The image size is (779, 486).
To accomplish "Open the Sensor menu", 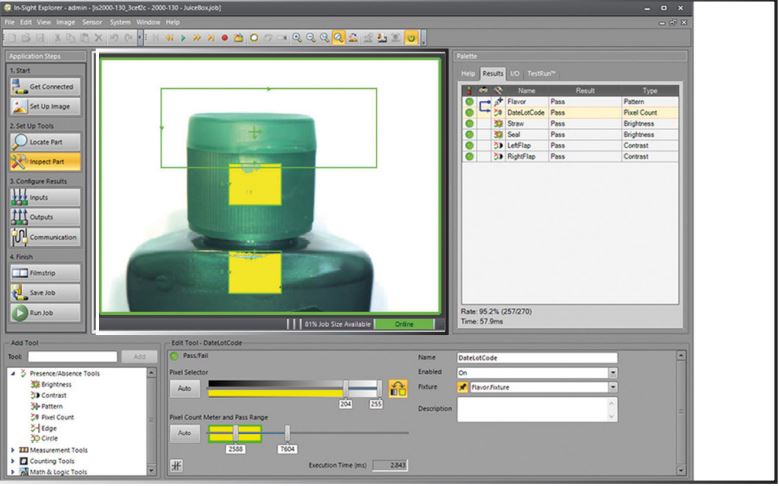I will click(x=92, y=21).
